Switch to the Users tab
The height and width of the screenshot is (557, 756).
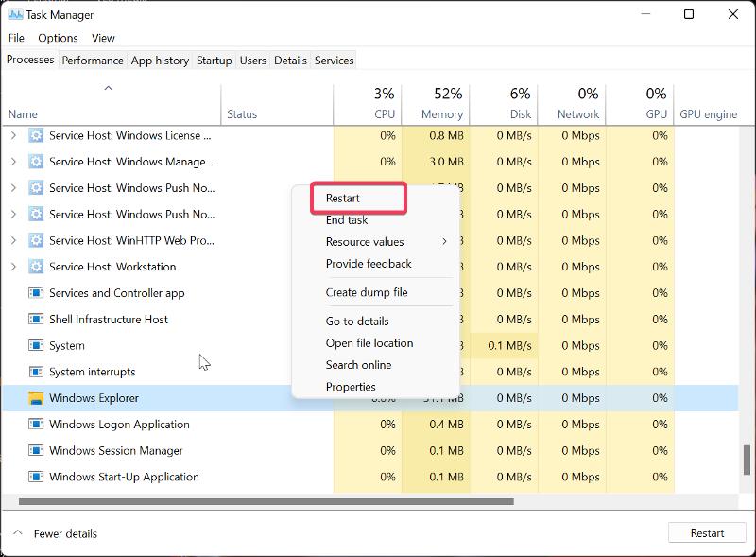253,61
